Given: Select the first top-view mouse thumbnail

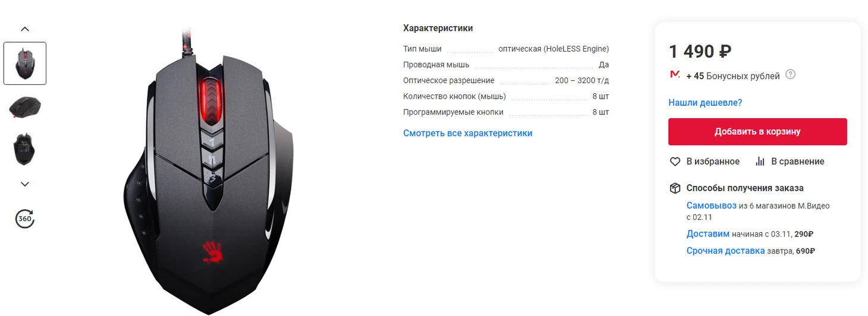Looking at the screenshot, I should pos(25,64).
